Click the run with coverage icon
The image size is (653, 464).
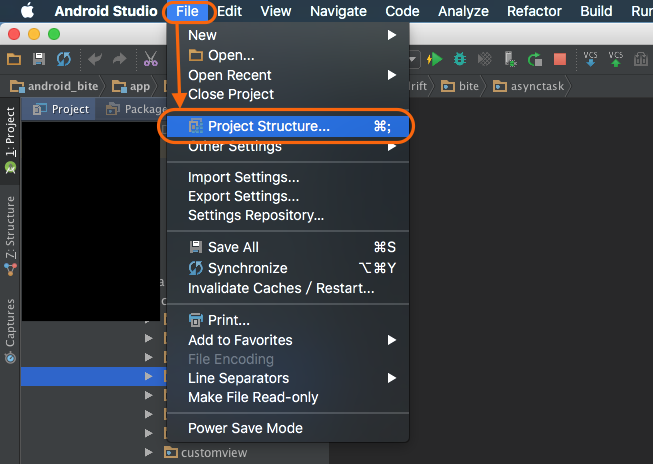485,59
